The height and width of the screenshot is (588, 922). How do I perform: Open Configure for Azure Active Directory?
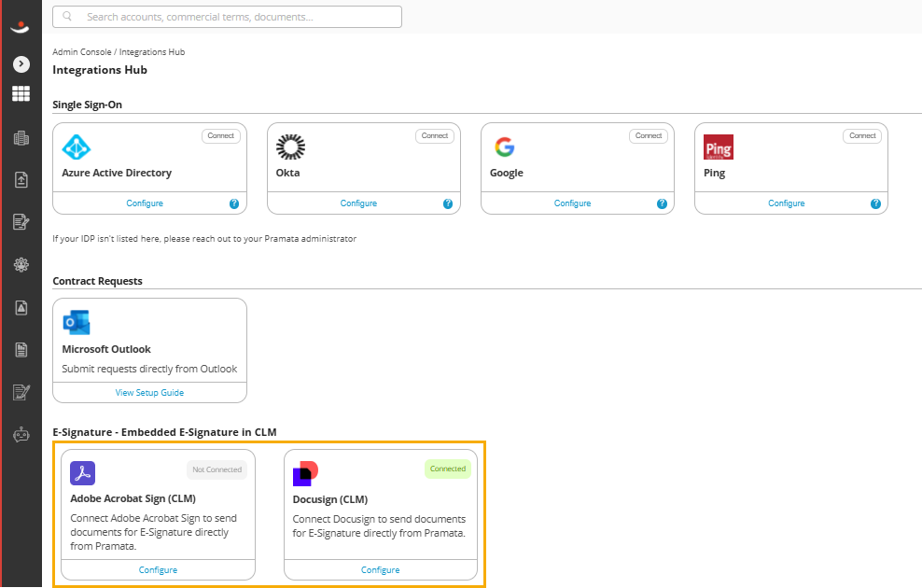tap(145, 203)
